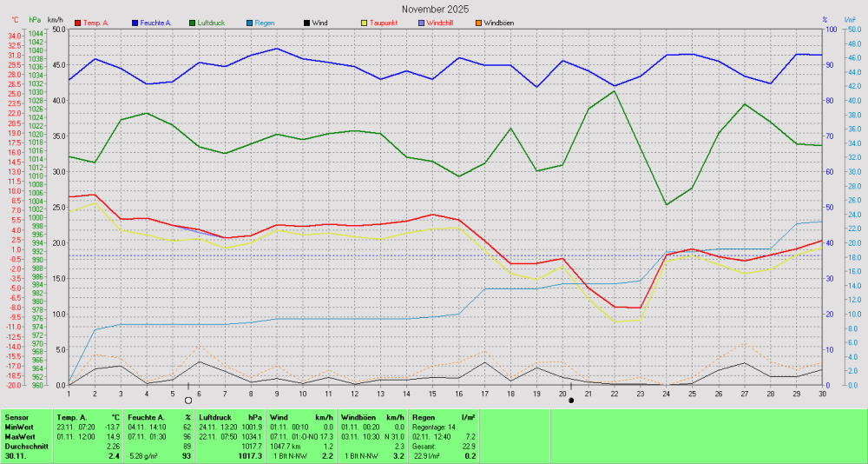
Task: Click the °C axis unit label at top left
Action: [15, 19]
